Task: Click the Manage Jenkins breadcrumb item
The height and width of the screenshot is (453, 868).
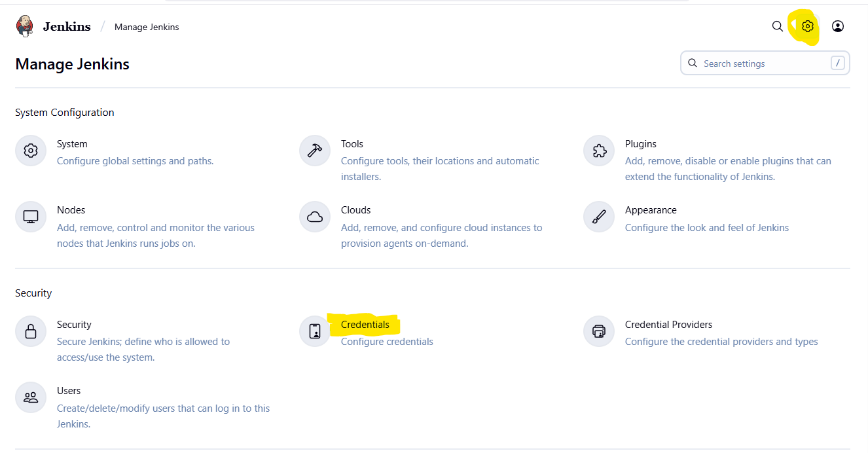Action: coord(147,27)
